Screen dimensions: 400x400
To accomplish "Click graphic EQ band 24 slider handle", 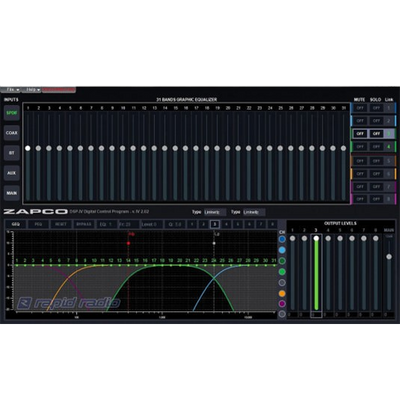I will coord(270,148).
